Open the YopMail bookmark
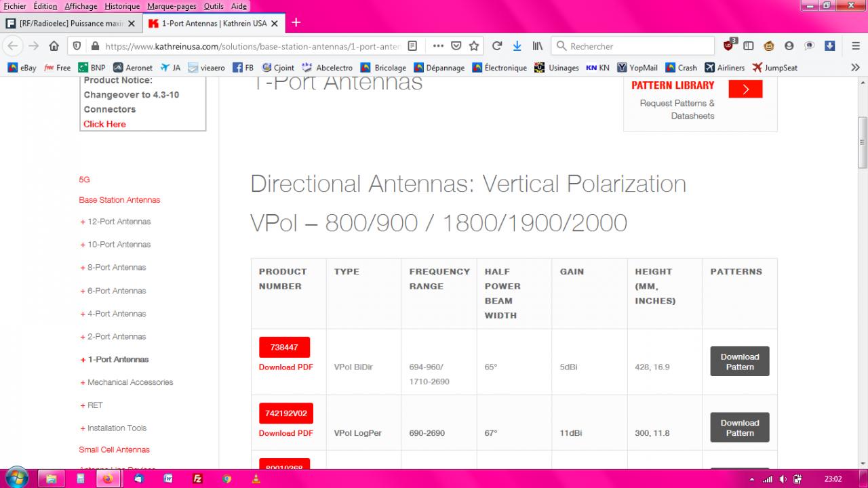The image size is (868, 488). click(x=637, y=68)
